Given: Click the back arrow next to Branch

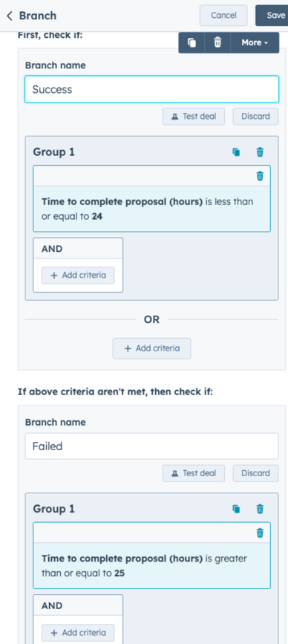Looking at the screenshot, I should tap(10, 16).
